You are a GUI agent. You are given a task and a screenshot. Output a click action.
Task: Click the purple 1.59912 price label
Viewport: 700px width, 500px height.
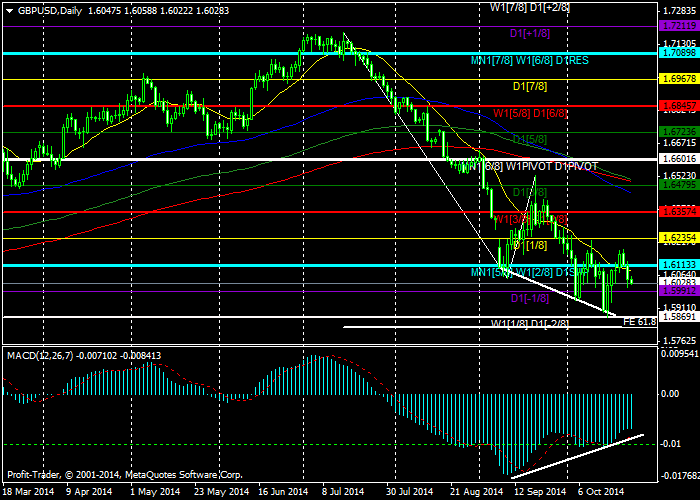[x=679, y=291]
